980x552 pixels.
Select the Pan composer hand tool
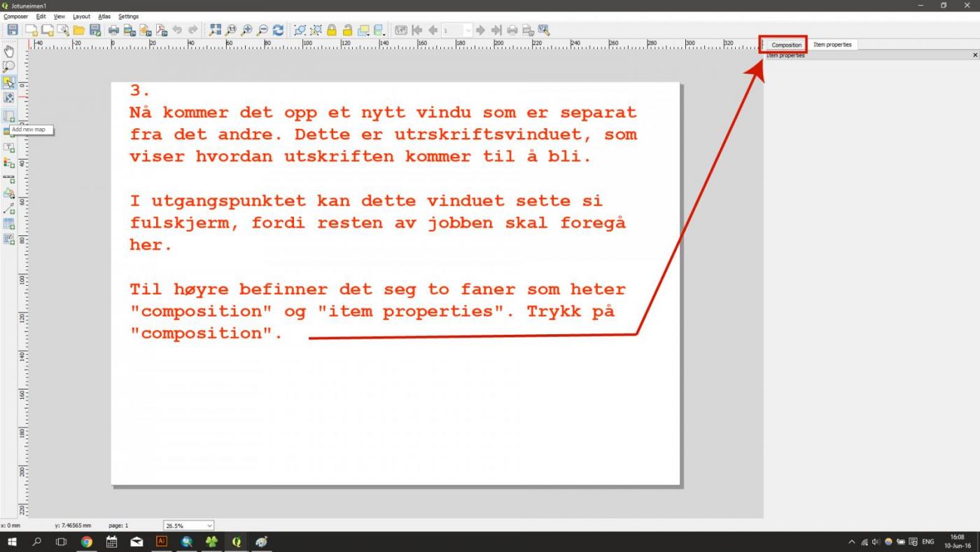[x=9, y=51]
